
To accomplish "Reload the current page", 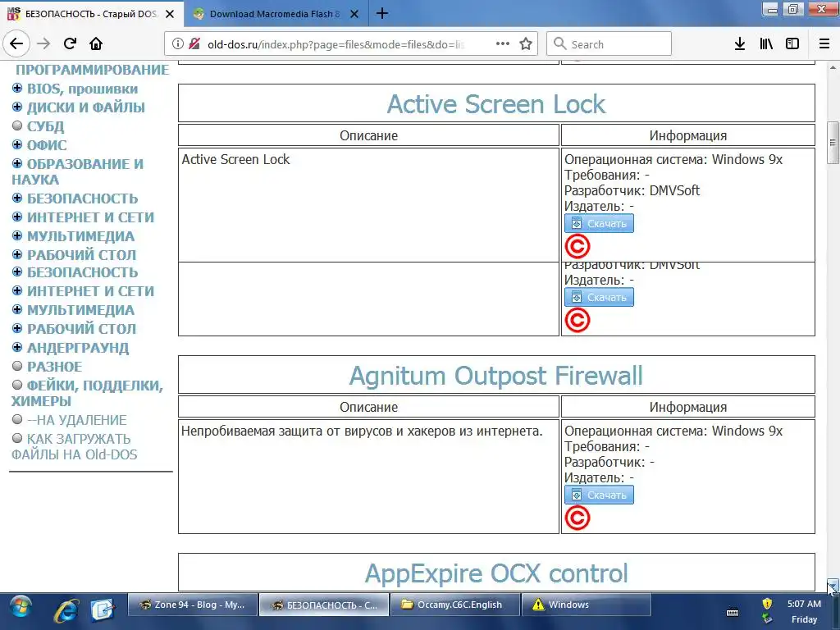I will point(70,43).
